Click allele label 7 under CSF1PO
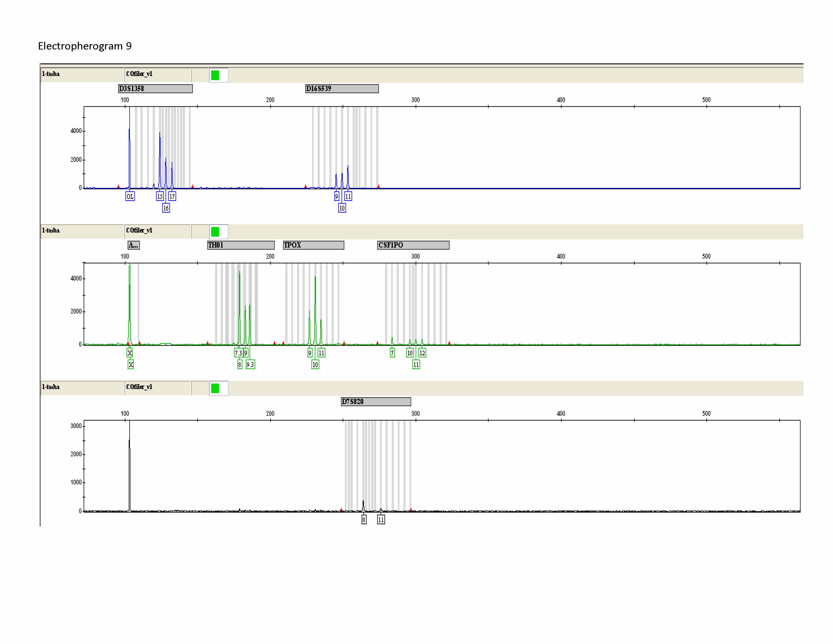 [x=393, y=353]
